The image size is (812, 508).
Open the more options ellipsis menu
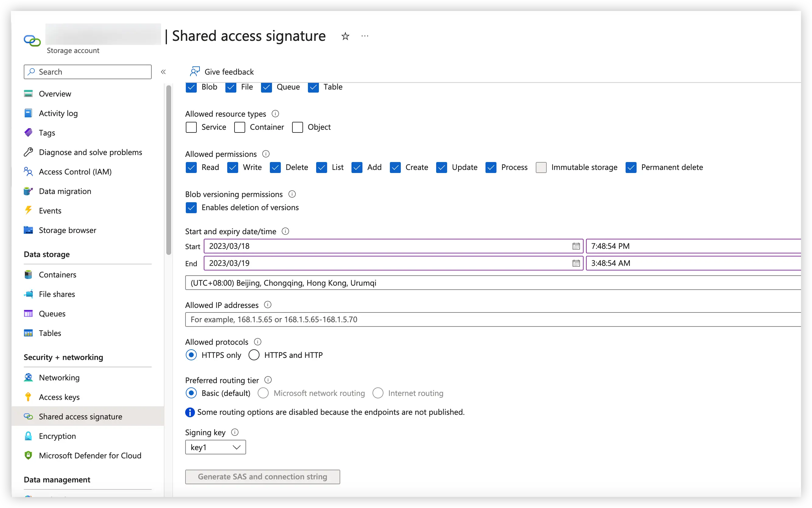tap(365, 36)
